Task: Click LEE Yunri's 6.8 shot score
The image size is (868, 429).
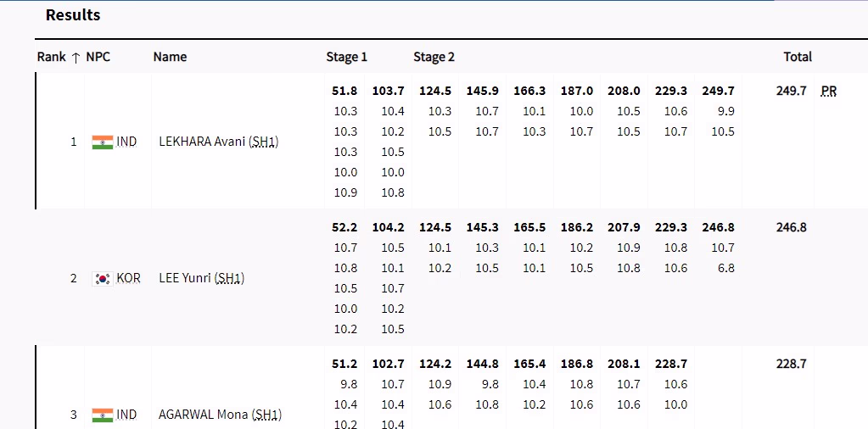Action: [x=723, y=268]
